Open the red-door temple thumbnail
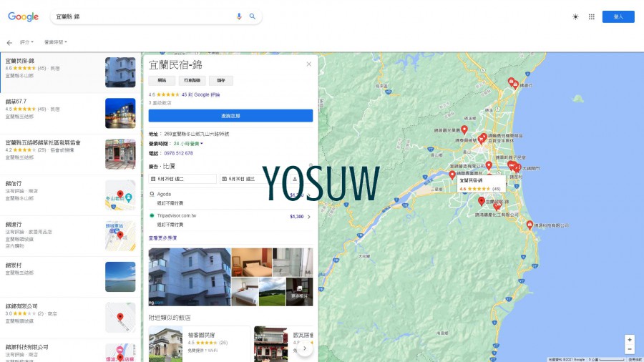The image size is (644, 362). 120,154
